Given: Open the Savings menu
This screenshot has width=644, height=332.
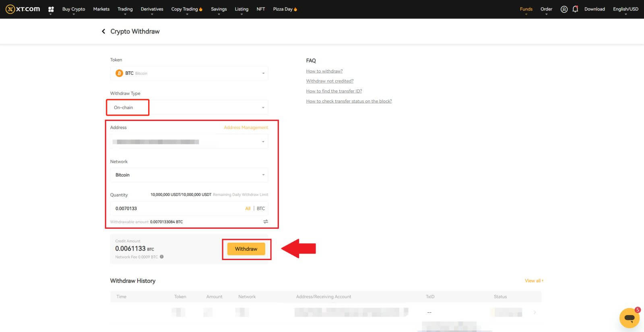Looking at the screenshot, I should [219, 9].
